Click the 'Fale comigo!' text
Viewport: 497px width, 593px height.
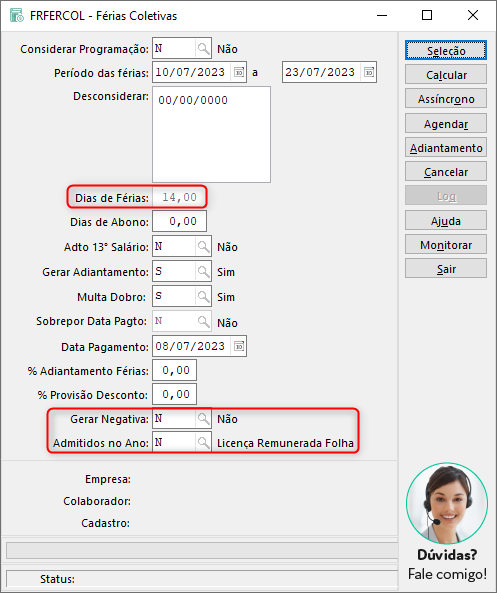click(x=447, y=574)
